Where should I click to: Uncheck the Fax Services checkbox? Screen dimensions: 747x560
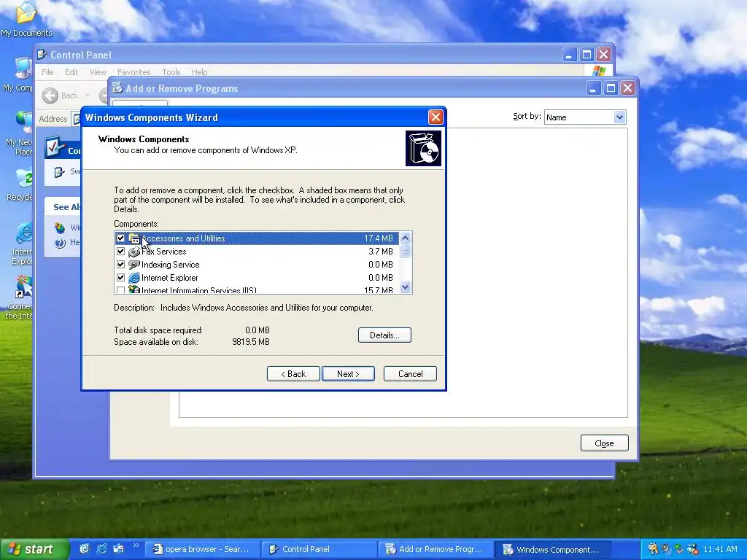tap(120, 252)
